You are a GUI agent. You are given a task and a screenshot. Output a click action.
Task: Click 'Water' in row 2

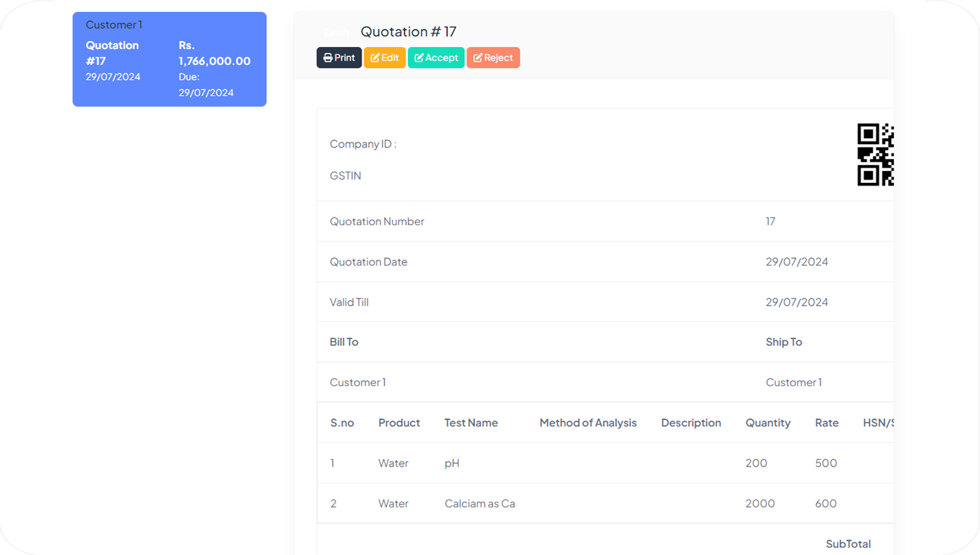[393, 503]
